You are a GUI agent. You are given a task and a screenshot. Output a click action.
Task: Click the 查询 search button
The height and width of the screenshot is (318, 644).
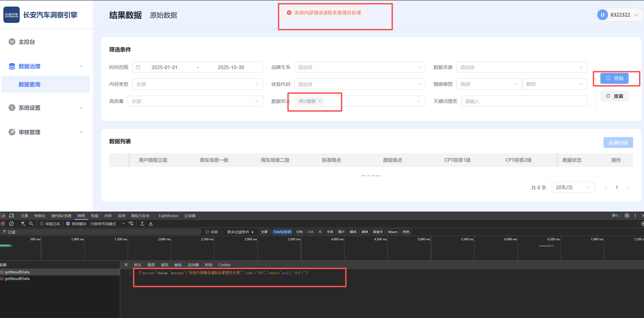[614, 78]
